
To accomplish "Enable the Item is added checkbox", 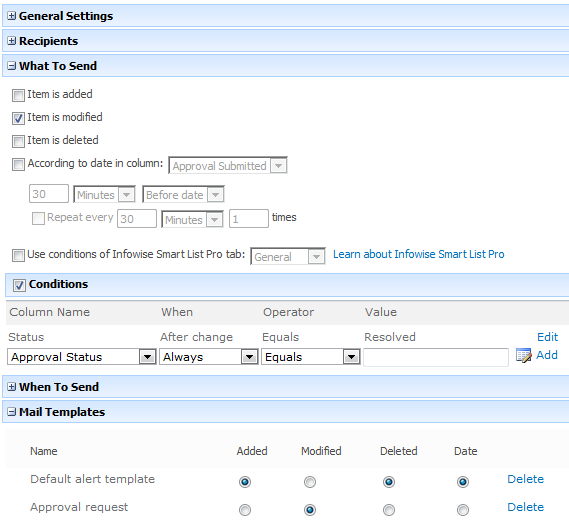I will pyautogui.click(x=18, y=95).
